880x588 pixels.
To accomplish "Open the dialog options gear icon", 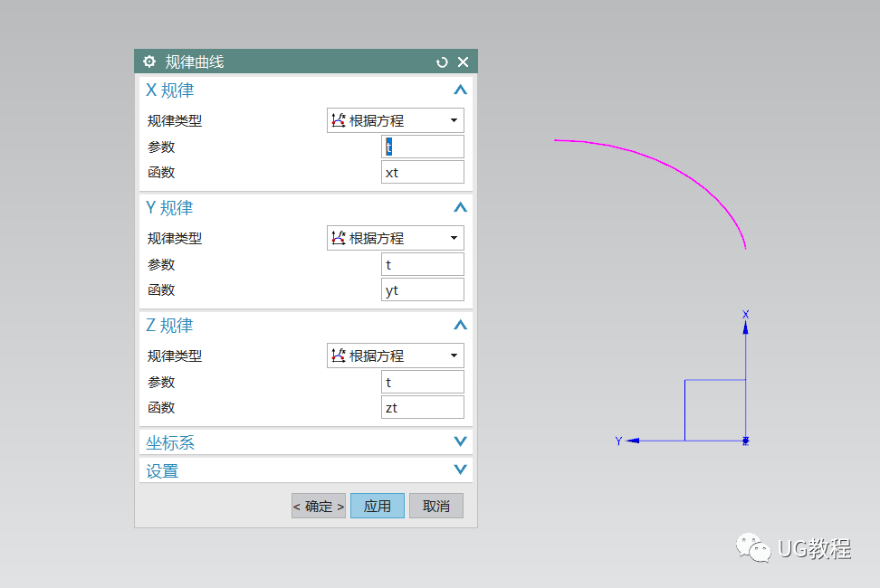I will pyautogui.click(x=149, y=62).
